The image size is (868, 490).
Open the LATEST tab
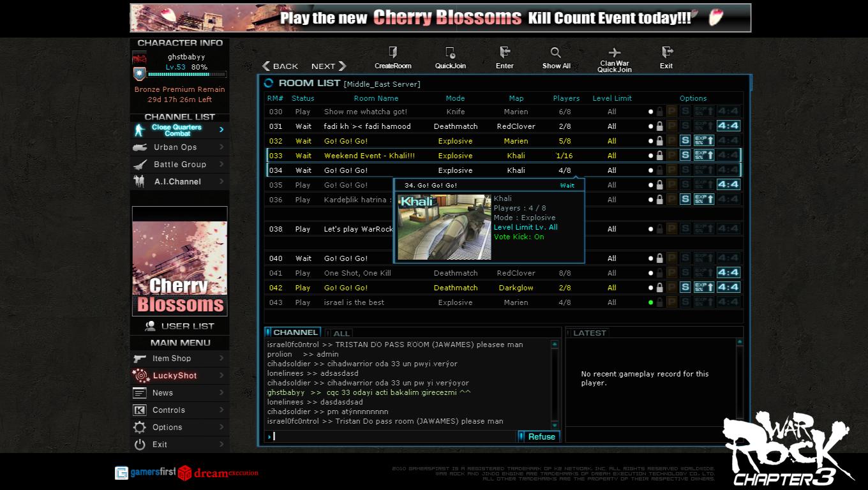tap(587, 333)
